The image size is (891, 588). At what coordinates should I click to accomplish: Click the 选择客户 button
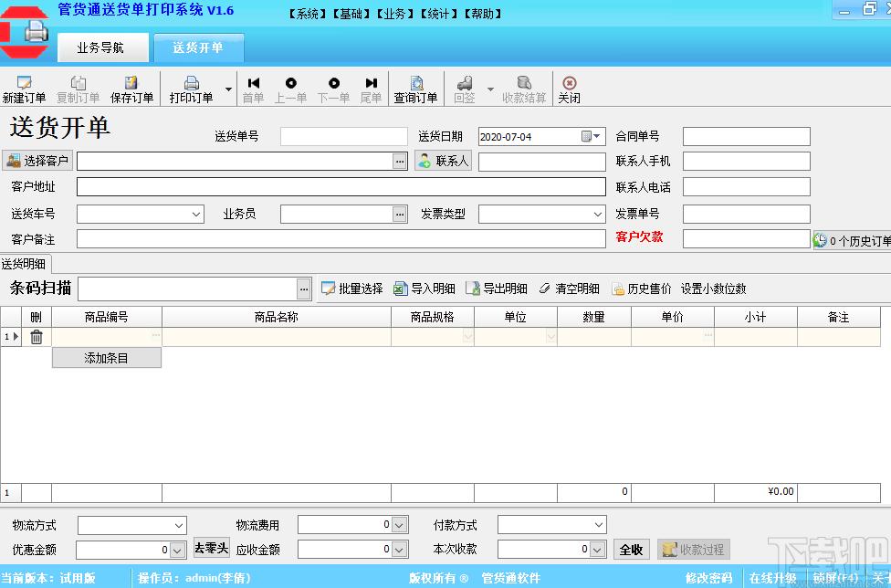pos(37,161)
